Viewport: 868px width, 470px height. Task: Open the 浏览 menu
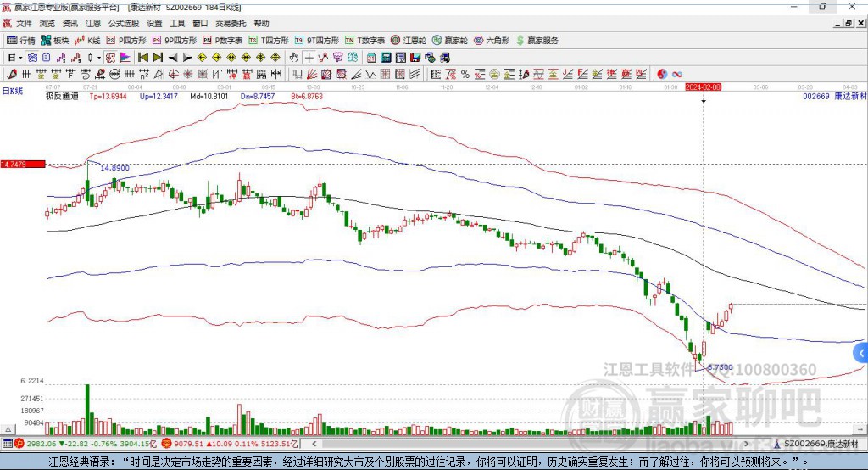(x=47, y=23)
